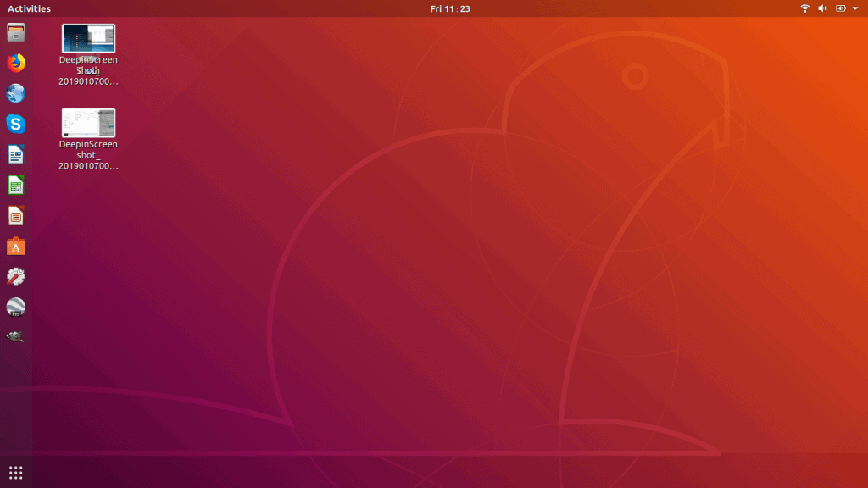Launch Skype from the dock
This screenshot has height=488, width=868.
tap(15, 124)
